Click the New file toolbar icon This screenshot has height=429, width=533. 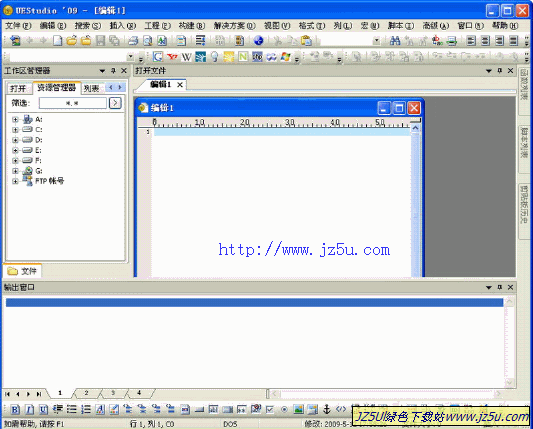click(x=57, y=41)
